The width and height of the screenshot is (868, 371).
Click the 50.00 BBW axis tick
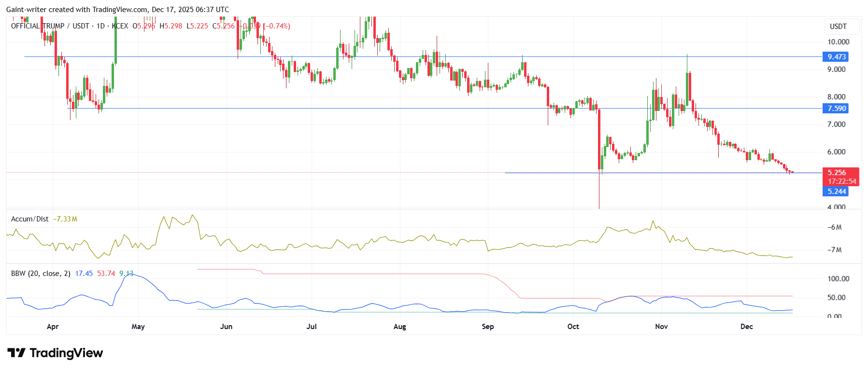point(836,298)
